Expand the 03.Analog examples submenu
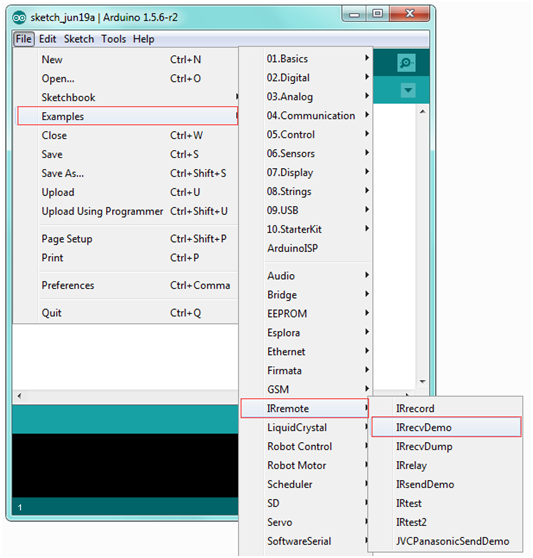Image resolution: width=533 pixels, height=558 pixels. (306, 96)
